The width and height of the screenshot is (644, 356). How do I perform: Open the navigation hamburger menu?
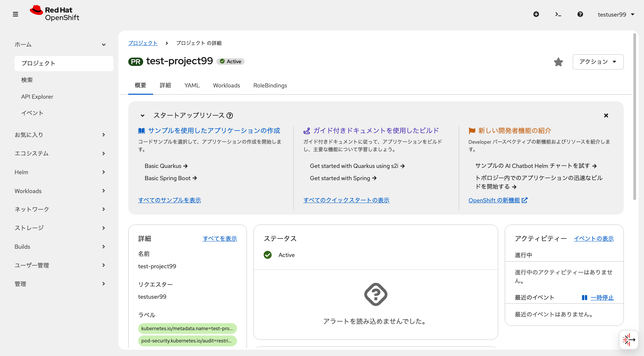16,14
